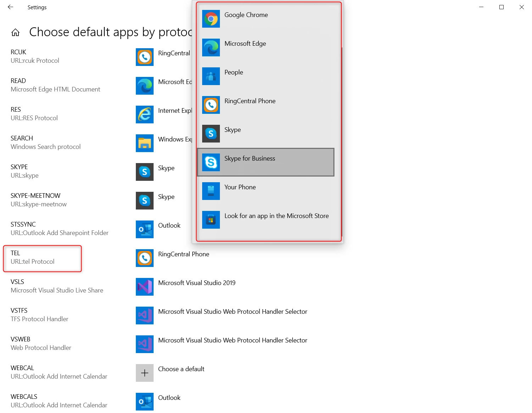Image resolution: width=532 pixels, height=413 pixels.
Task: Click the Microsoft Edge icon for READ protocol
Action: tap(145, 86)
